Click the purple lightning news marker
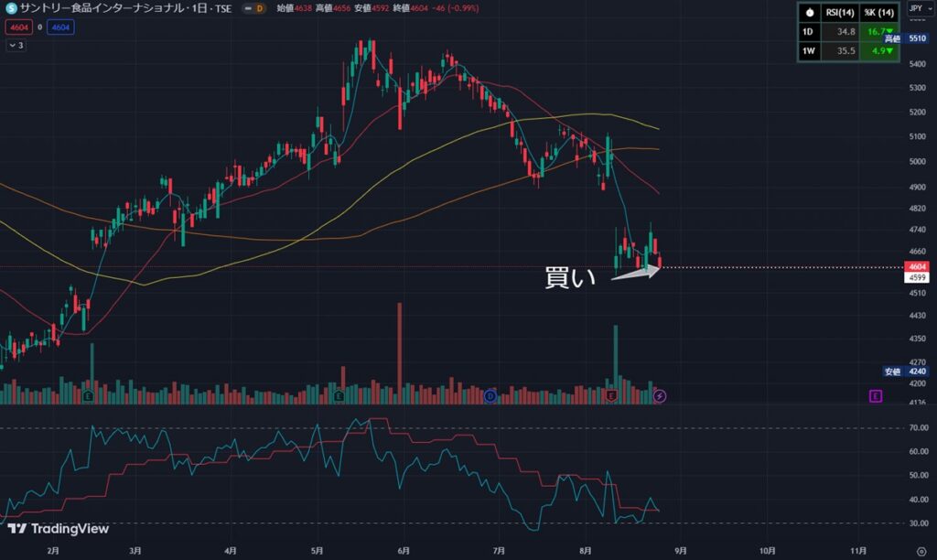This screenshot has width=937, height=560. [x=660, y=395]
